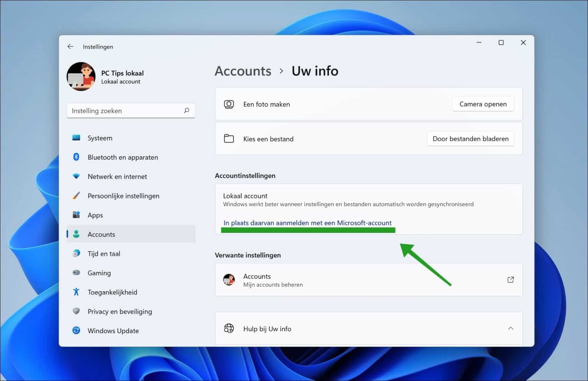Collapse the Hulp bij Uw info section

tap(511, 328)
